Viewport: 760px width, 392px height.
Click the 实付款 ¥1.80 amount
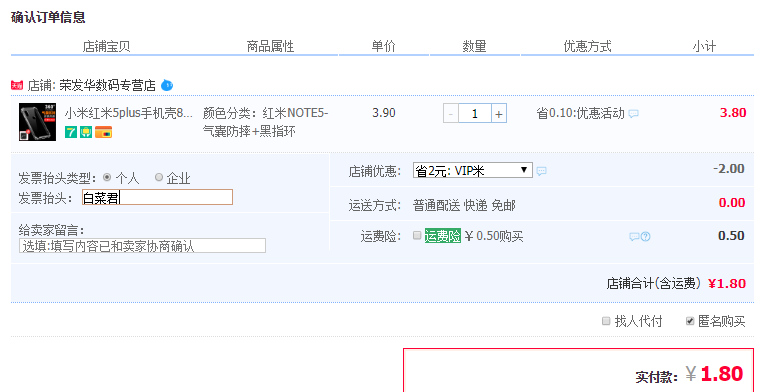pos(714,374)
